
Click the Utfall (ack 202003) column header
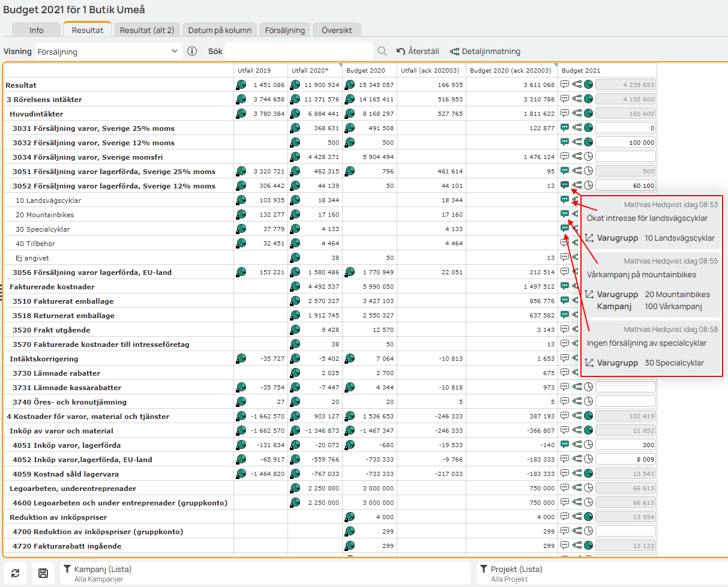[431, 70]
